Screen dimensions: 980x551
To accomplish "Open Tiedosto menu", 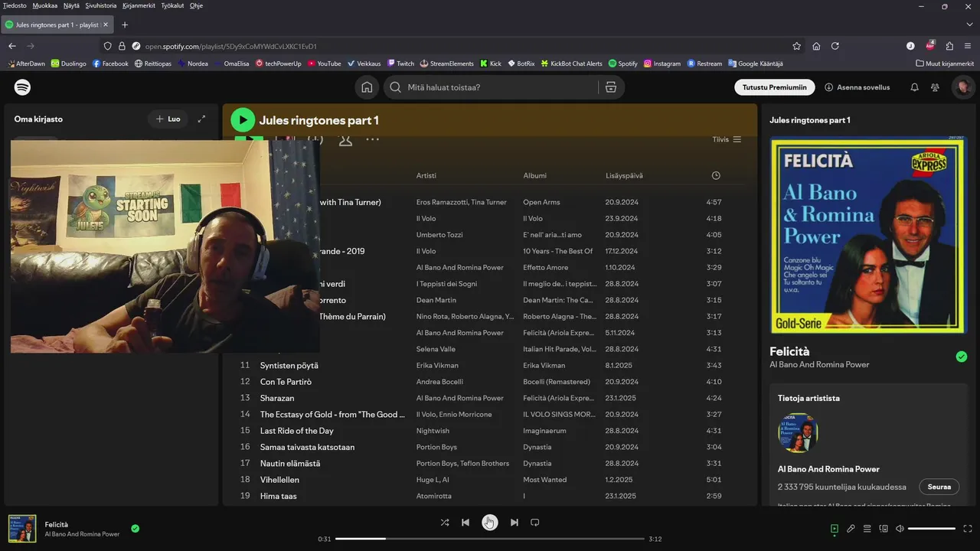I will (15, 5).
